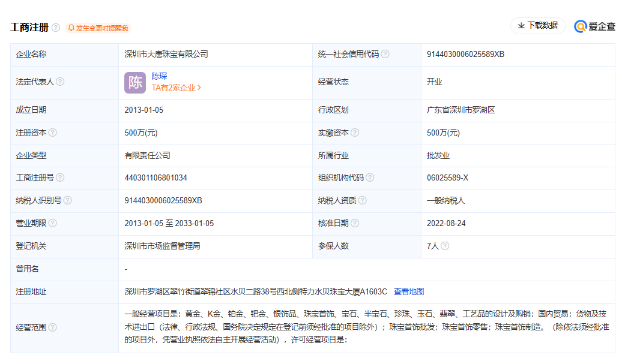The image size is (622, 364).
Task: Click help icon next to 工商注册 heading
Action: [56, 28]
